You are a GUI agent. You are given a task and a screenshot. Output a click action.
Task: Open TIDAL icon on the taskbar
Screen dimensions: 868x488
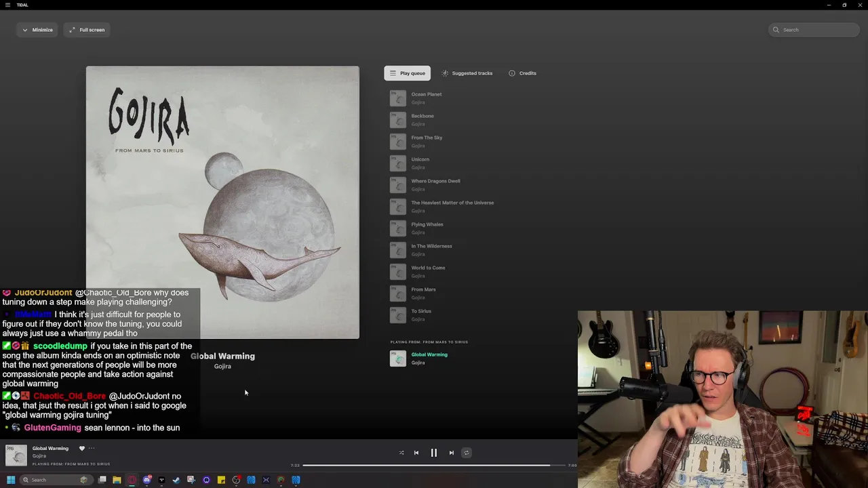point(161,480)
